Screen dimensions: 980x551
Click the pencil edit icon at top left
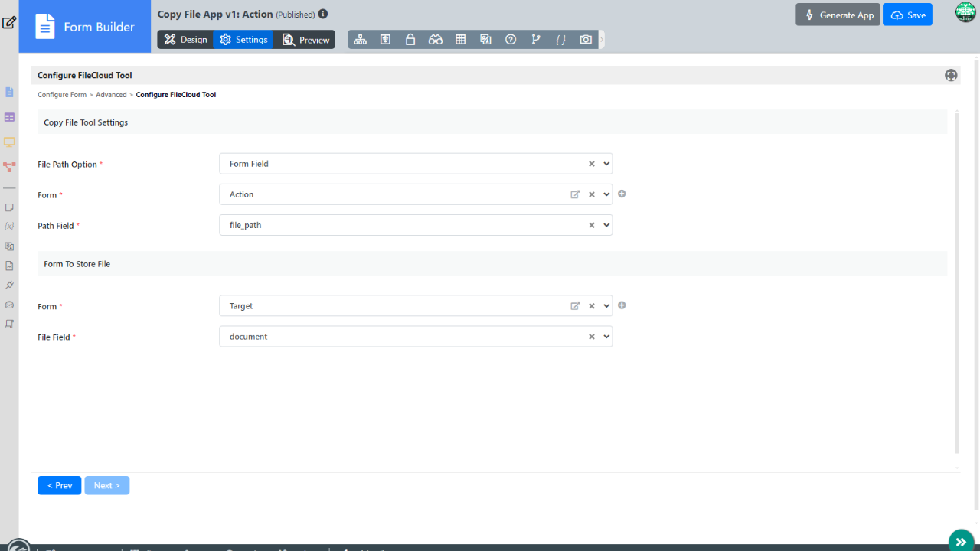[x=9, y=22]
